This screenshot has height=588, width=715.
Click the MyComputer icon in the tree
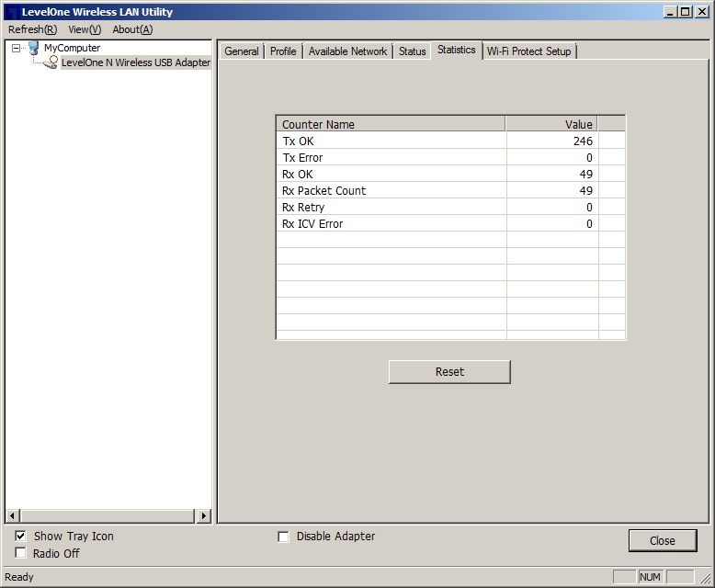34,48
